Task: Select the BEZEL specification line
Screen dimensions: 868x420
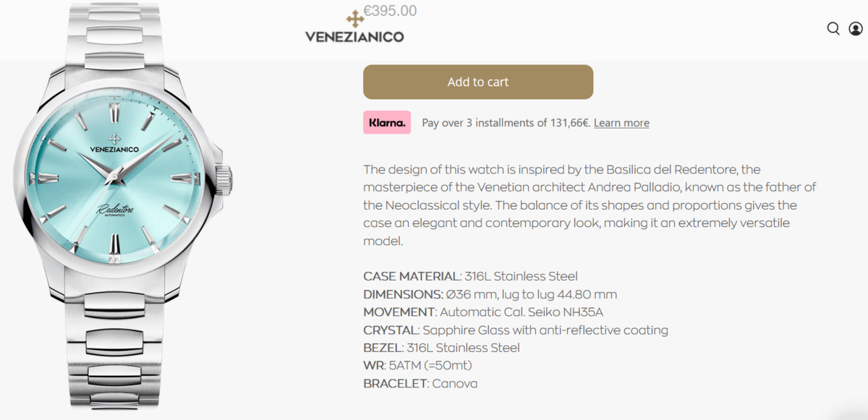Action: tap(441, 348)
